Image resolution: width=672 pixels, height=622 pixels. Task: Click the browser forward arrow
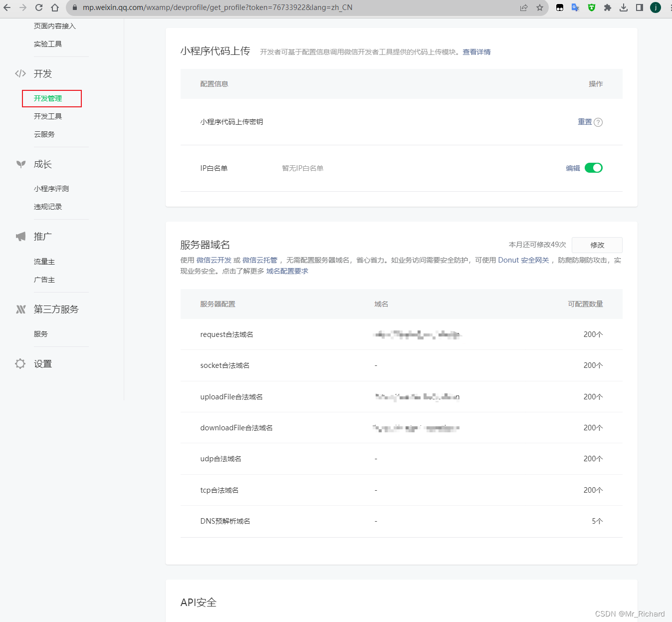point(23,7)
